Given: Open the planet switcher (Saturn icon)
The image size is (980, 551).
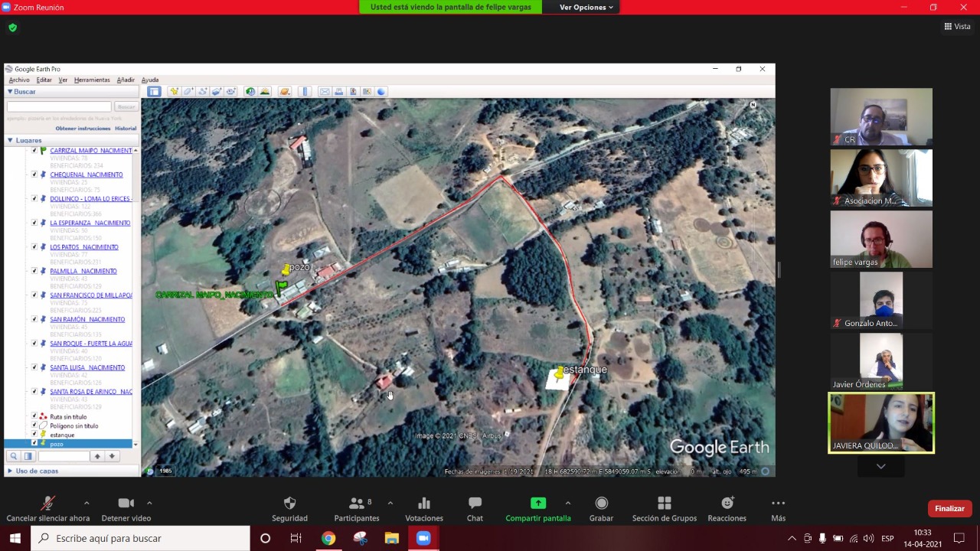Looking at the screenshot, I should tap(285, 91).
